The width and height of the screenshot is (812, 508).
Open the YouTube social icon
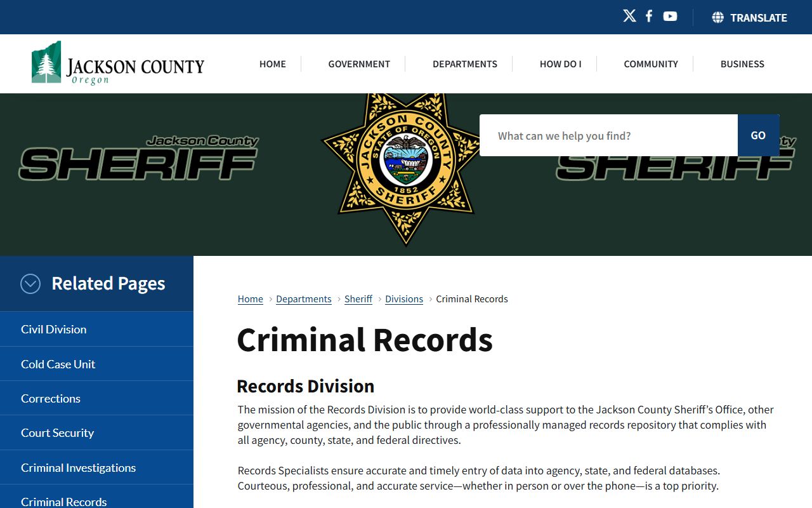tap(670, 17)
